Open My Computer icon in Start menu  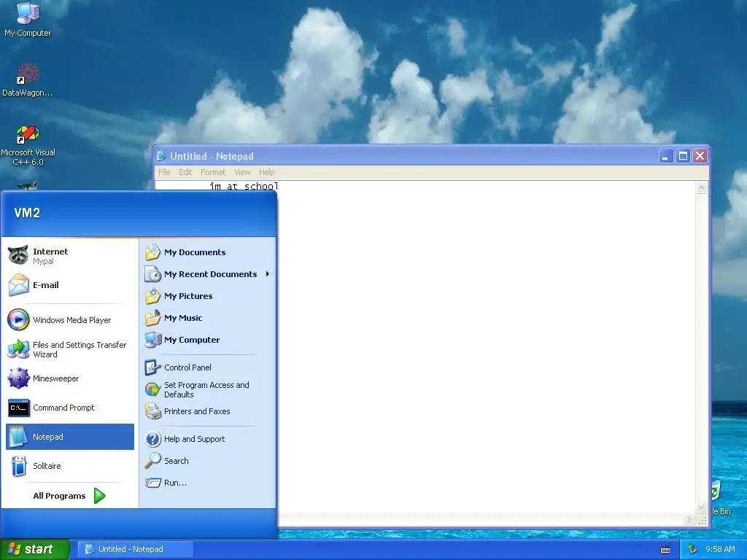[x=153, y=340]
